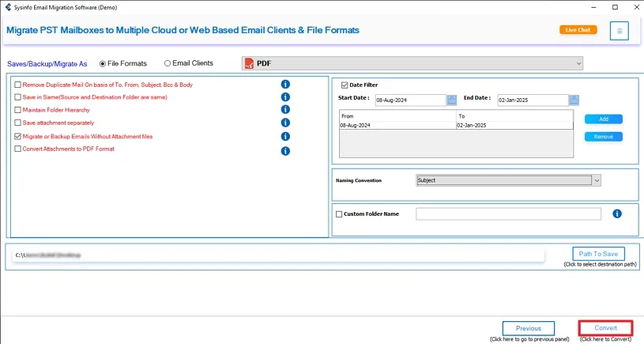The width and height of the screenshot is (644, 344).
Task: Tick the Custom Folder Name checkbox
Action: [340, 214]
